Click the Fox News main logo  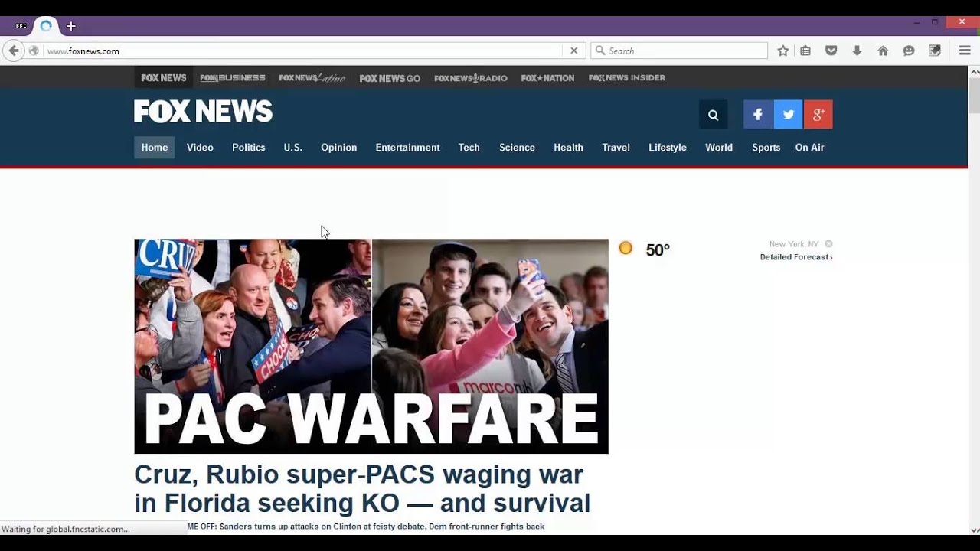click(203, 112)
